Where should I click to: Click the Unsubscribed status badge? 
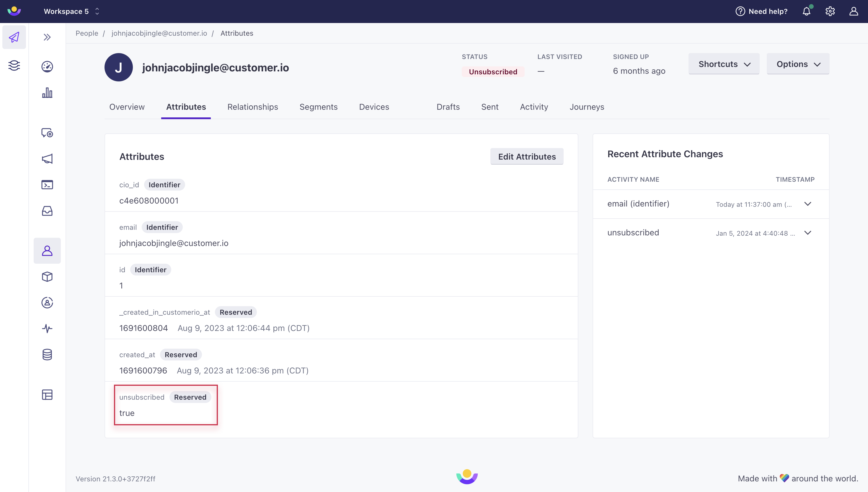tap(493, 72)
